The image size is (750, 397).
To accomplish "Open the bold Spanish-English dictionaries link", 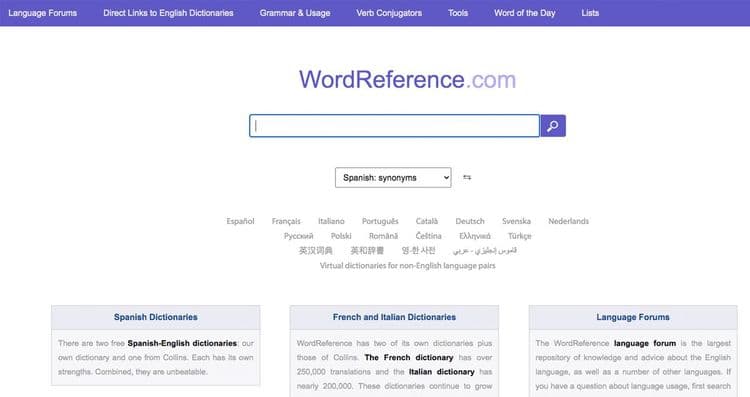I will coord(182,343).
